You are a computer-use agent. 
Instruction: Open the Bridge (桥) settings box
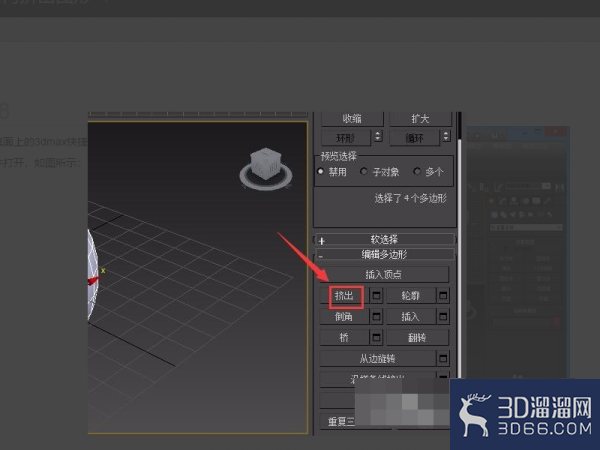[x=377, y=337]
